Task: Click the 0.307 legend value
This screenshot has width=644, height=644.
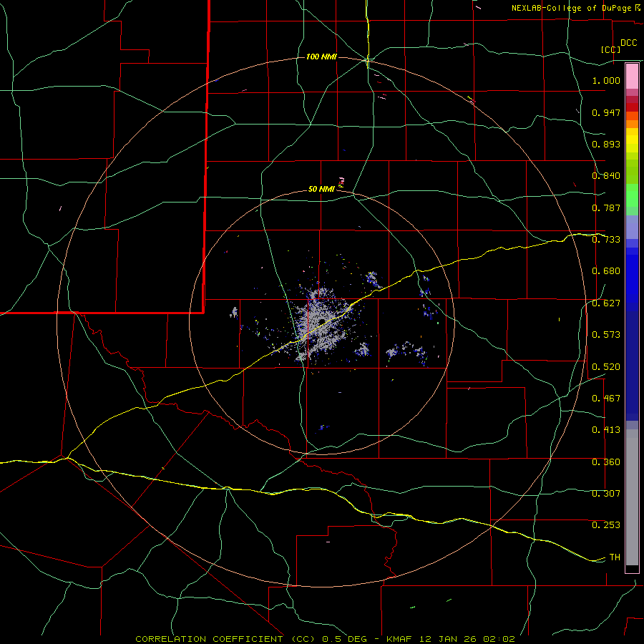Action: click(x=606, y=494)
